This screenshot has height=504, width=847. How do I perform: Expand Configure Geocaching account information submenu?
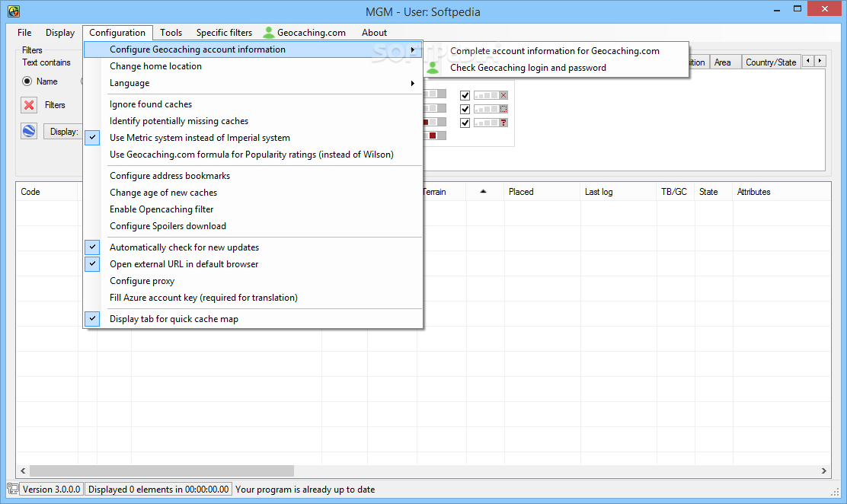253,49
